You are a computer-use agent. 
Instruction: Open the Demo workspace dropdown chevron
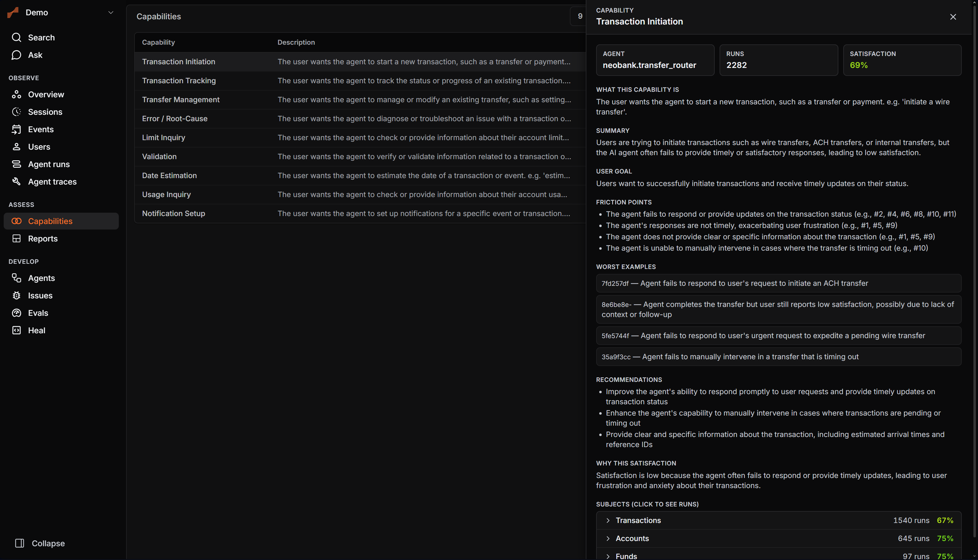tap(111, 12)
